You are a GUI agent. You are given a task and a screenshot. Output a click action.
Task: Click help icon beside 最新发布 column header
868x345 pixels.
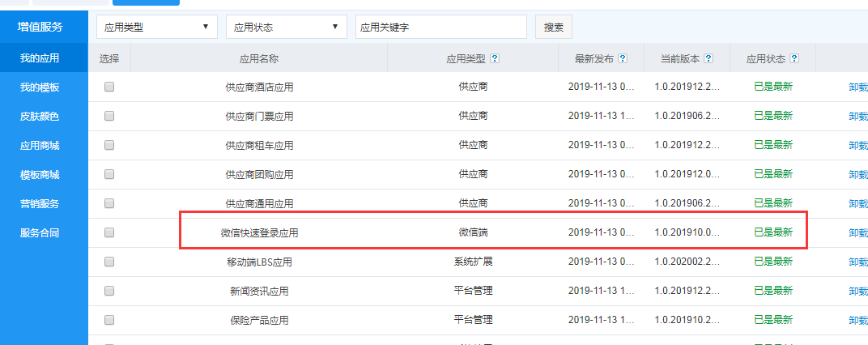[x=623, y=59]
